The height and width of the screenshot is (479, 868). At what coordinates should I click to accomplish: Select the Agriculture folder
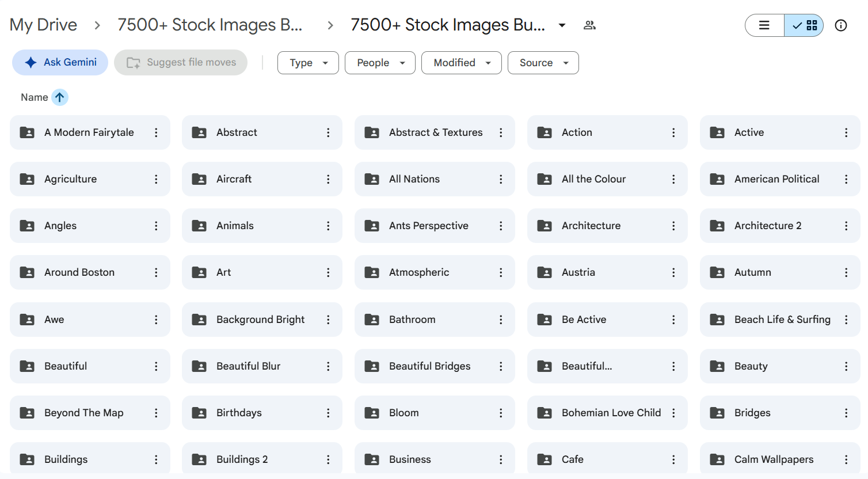(x=90, y=179)
